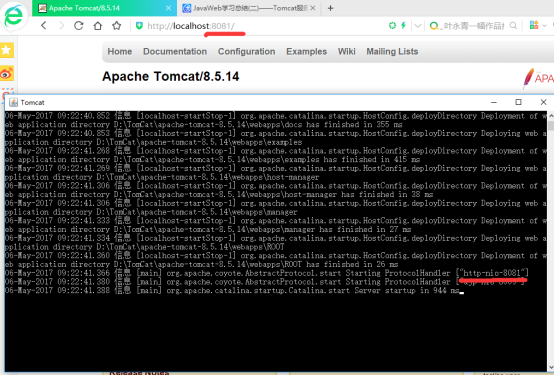The image size is (554, 376).
Task: Close the JavaWeb tab
Action: 313,8
